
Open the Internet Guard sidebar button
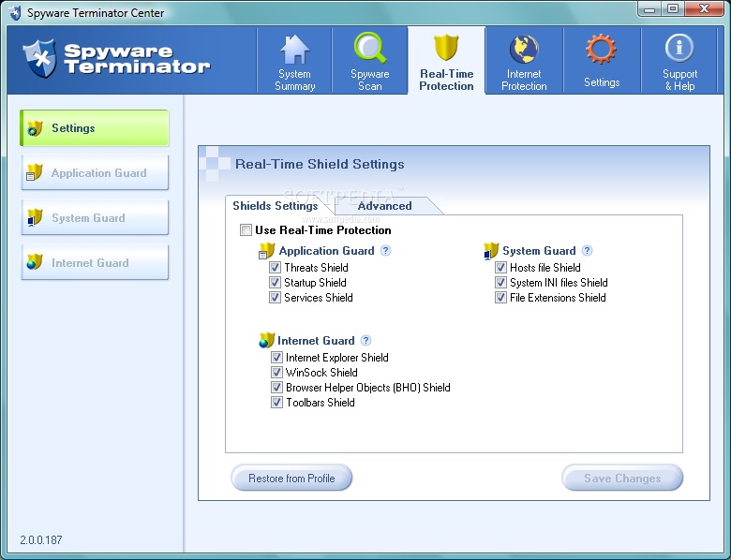[95, 263]
